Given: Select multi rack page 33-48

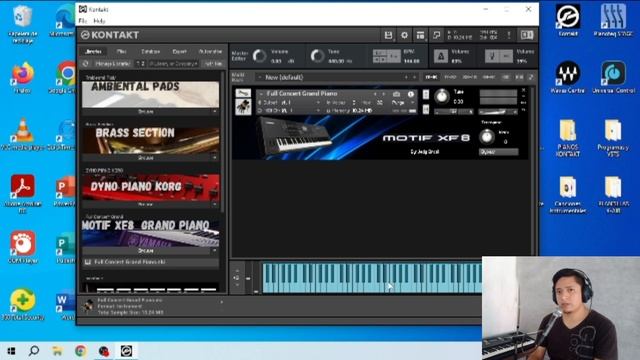Looking at the screenshot, I should click(469, 77).
